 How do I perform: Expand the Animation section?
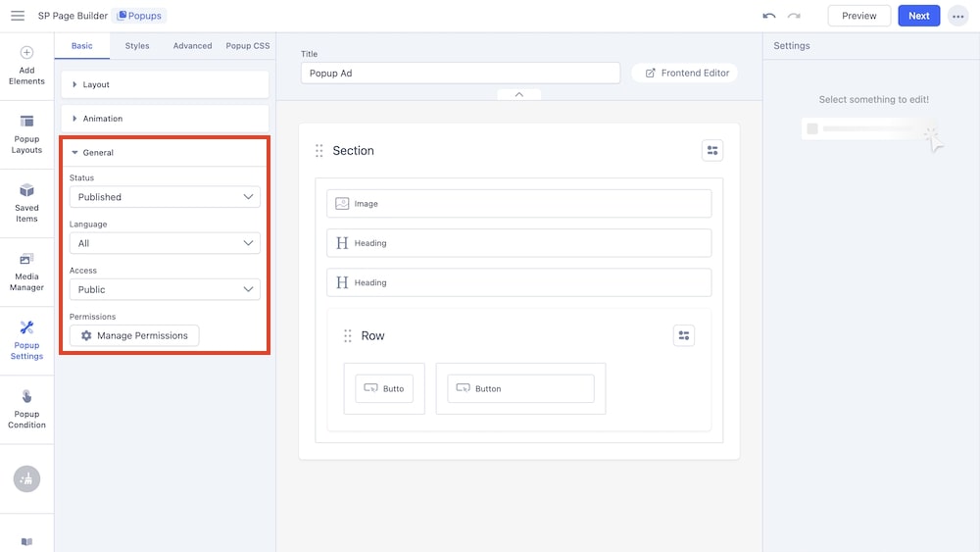[x=165, y=119]
